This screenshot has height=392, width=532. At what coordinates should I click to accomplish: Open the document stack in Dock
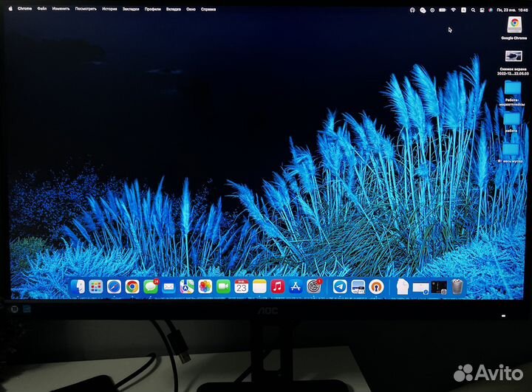click(403, 287)
